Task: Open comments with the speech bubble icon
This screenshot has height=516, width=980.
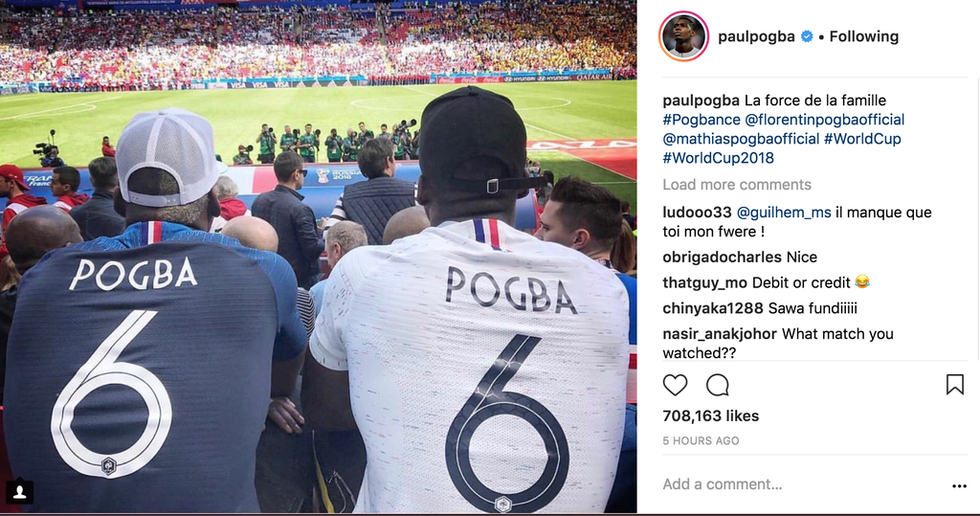Action: coord(718,385)
